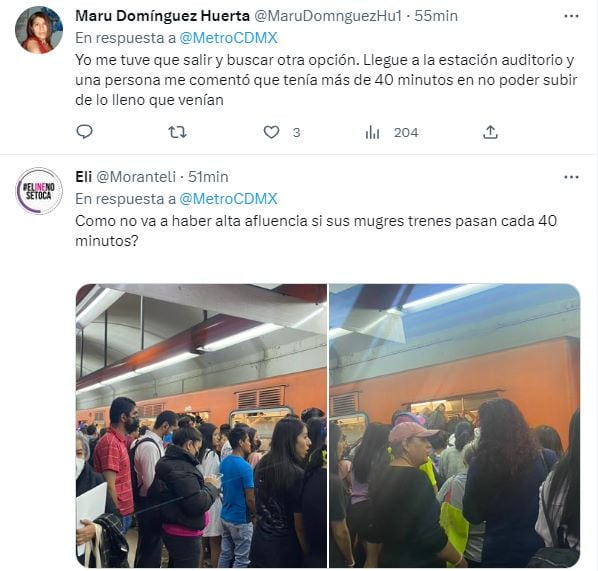
Task: Open @MetroCDMX link in Eli's reply
Action: point(228,199)
